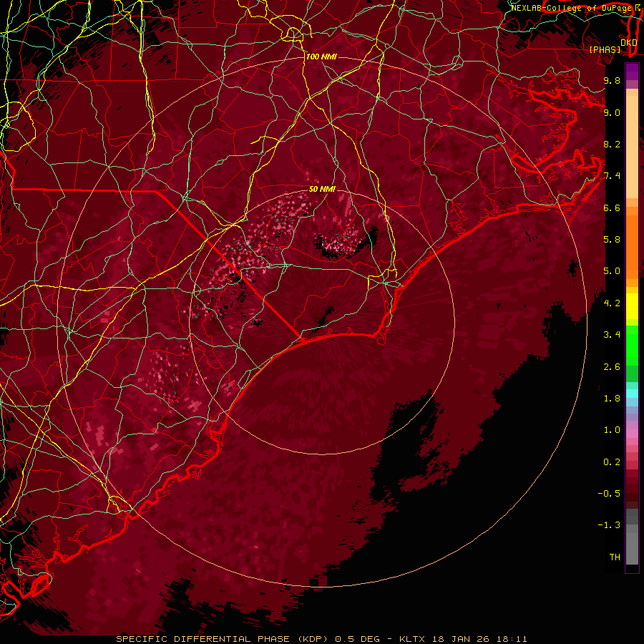Click the -1.3 scale value

coord(609,525)
